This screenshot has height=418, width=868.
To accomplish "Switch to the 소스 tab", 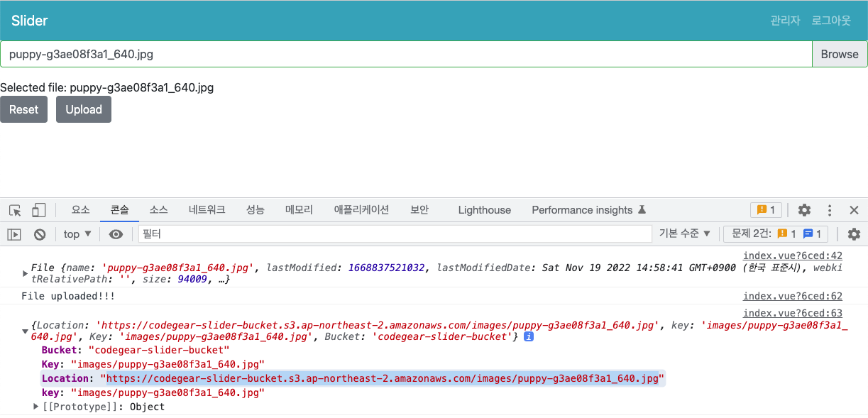I will tap(158, 210).
